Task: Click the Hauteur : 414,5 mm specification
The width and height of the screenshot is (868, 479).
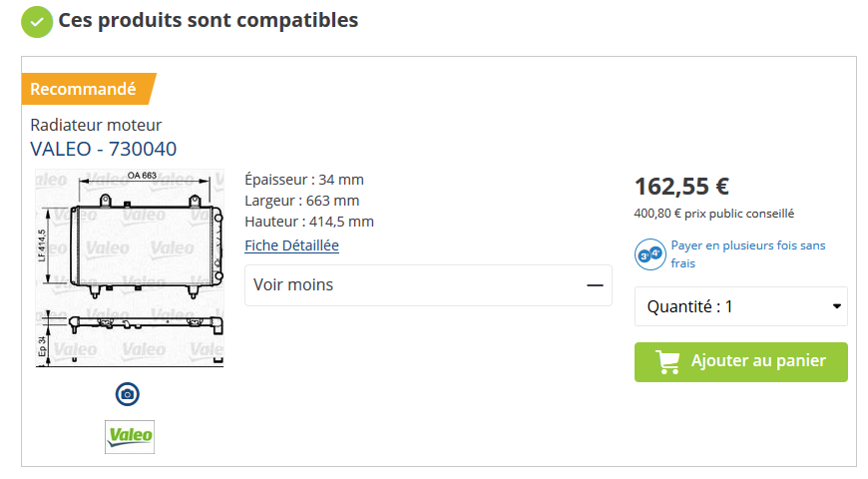Action: [x=309, y=222]
